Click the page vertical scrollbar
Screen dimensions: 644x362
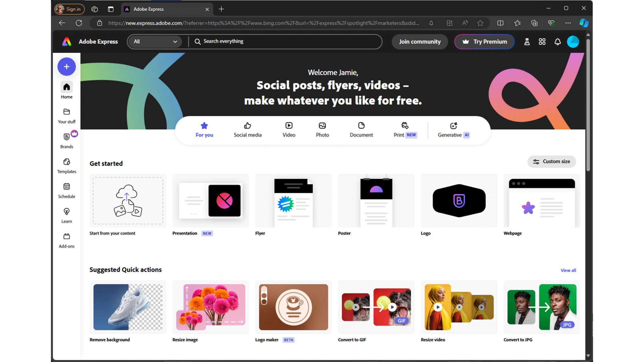point(588,104)
